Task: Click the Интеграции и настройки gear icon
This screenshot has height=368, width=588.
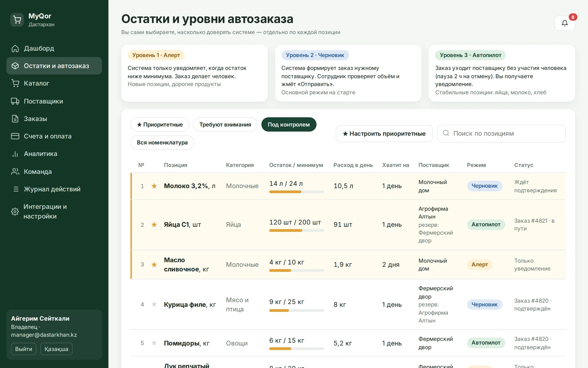Action: pyautogui.click(x=15, y=211)
